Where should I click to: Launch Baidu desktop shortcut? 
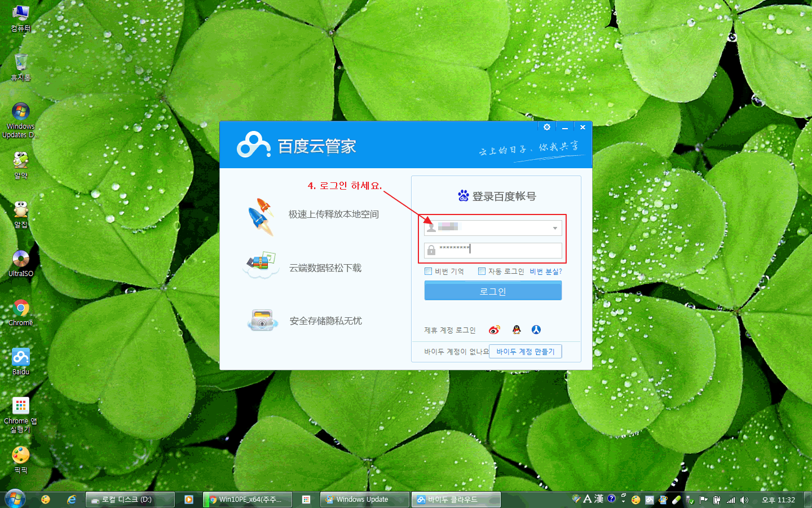tap(21, 362)
